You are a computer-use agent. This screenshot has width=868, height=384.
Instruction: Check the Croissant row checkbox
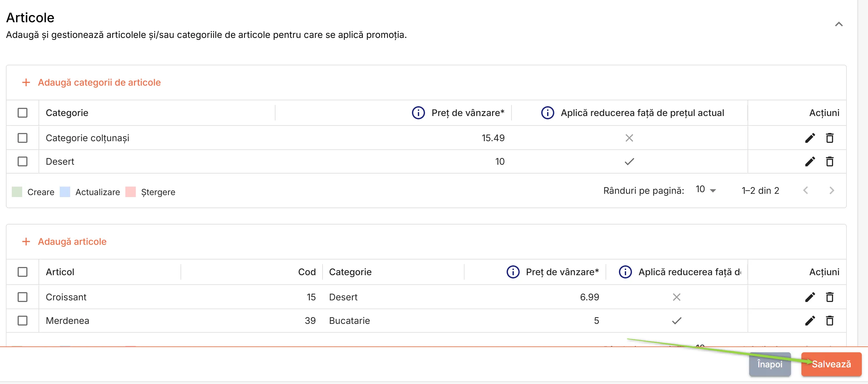(x=23, y=297)
